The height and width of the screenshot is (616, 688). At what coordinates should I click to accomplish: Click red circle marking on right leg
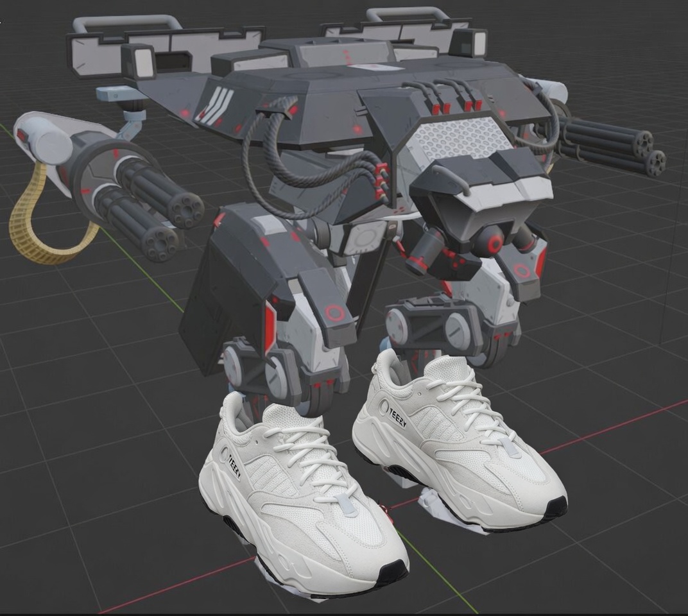(522, 269)
